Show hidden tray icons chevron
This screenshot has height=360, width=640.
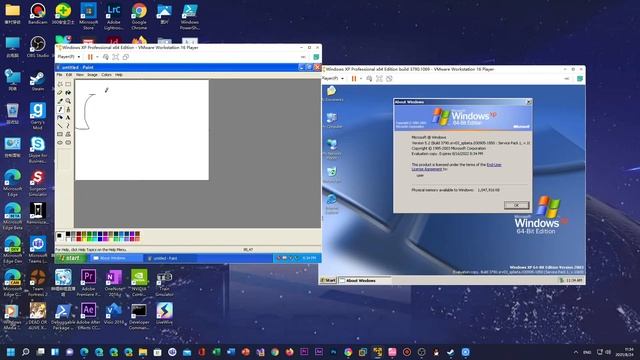click(x=576, y=352)
